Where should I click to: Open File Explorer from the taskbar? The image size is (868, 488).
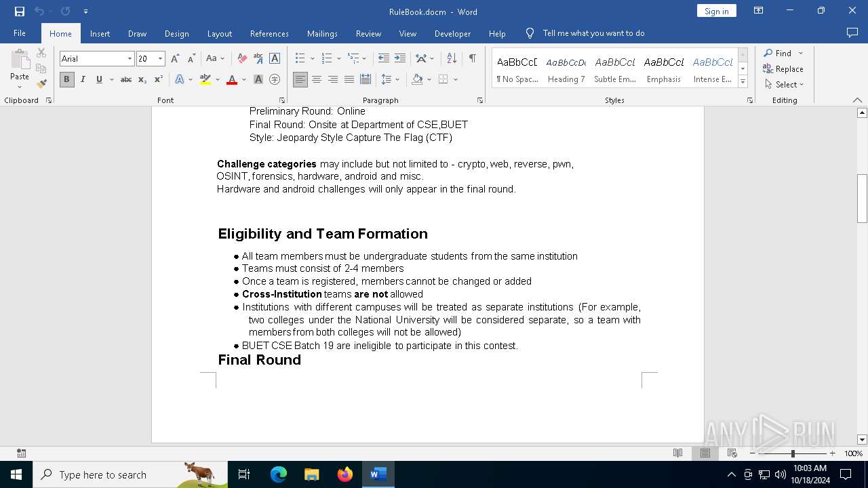pos(312,474)
